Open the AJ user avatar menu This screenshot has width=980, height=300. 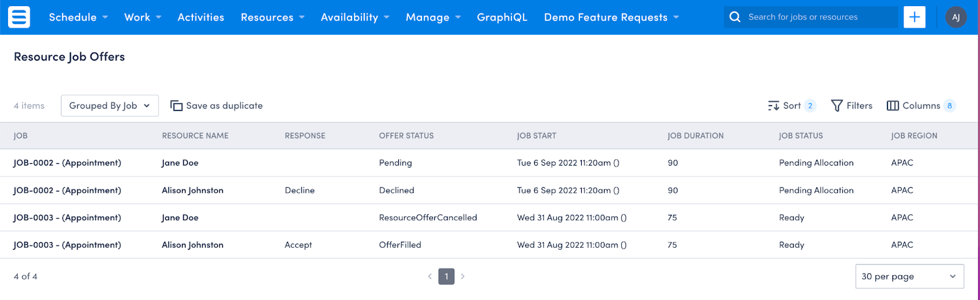coord(956,17)
